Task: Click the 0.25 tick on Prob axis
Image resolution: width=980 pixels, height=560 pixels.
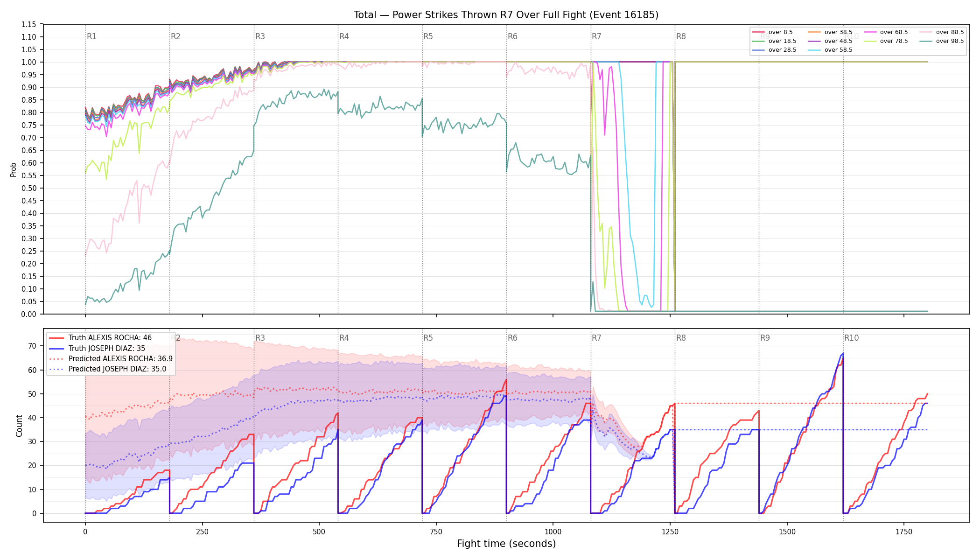Action: [x=28, y=251]
